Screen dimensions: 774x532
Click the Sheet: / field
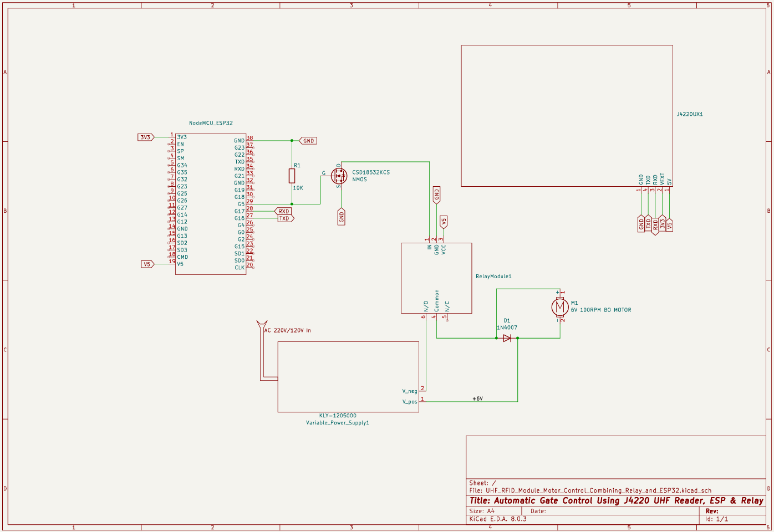coord(482,483)
